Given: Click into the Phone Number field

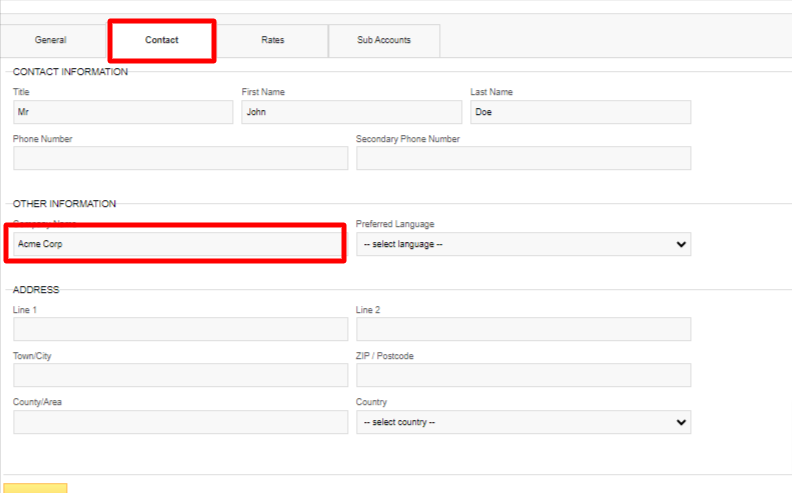Looking at the screenshot, I should point(180,158).
